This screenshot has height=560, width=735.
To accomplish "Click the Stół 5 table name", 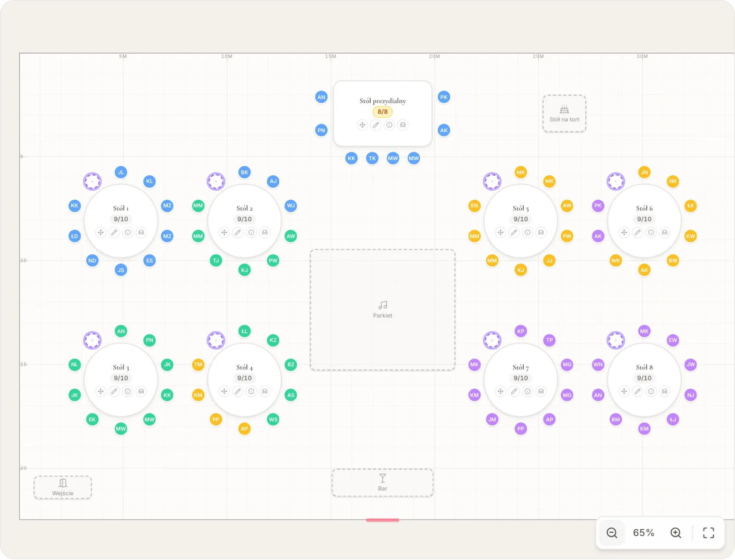I will click(x=520, y=208).
